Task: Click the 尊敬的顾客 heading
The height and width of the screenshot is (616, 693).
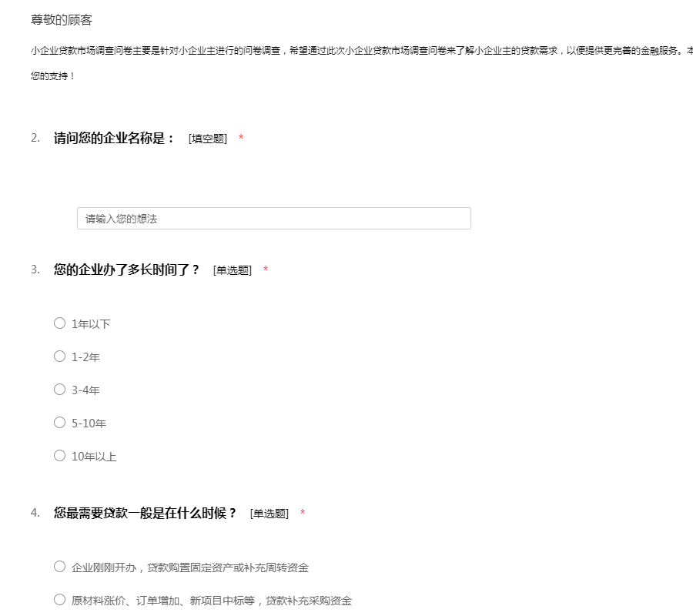Action: point(62,20)
